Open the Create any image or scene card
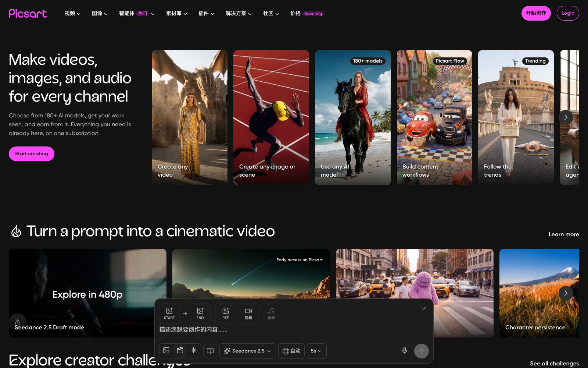588x368 pixels. 271,117
